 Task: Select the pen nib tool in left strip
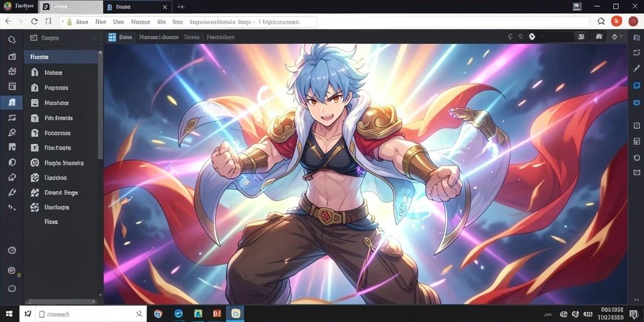click(12, 177)
